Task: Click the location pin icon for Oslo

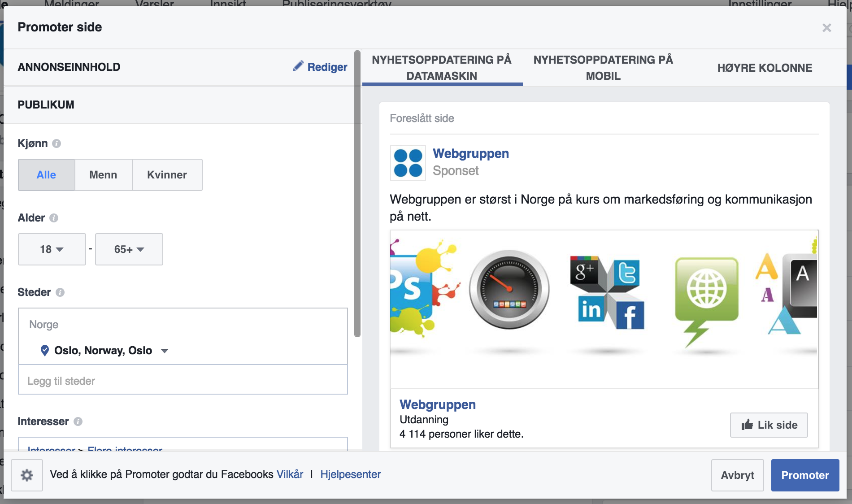Action: coord(44,350)
